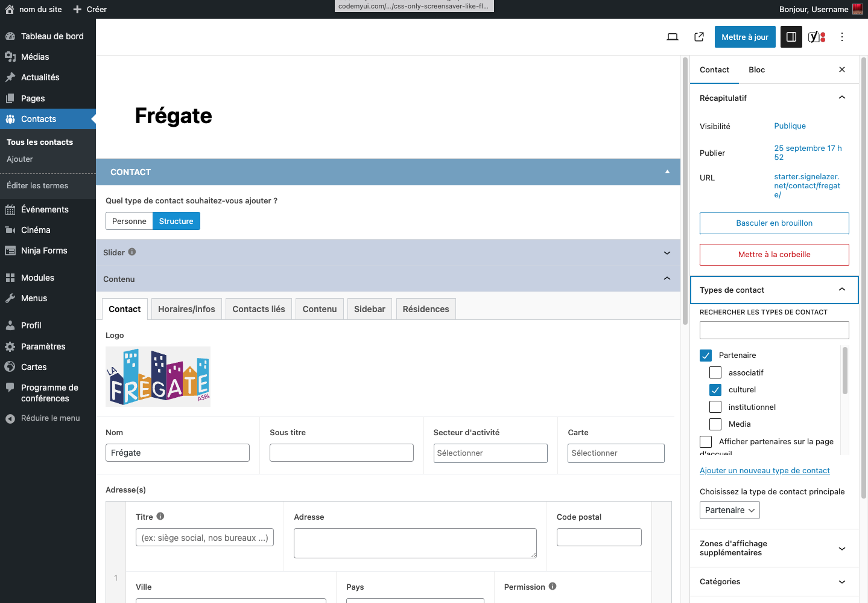Enable the institutionnel checkbox
The width and height of the screenshot is (868, 603).
pyautogui.click(x=715, y=407)
